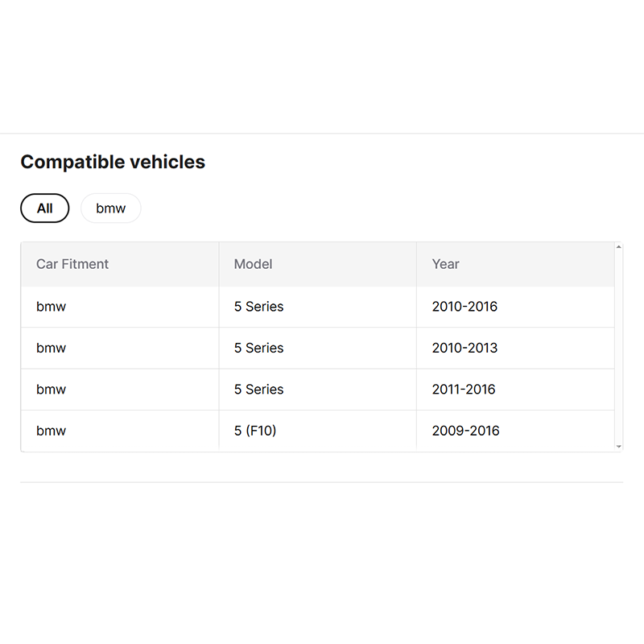Select the "All" filter pill

coord(45,208)
